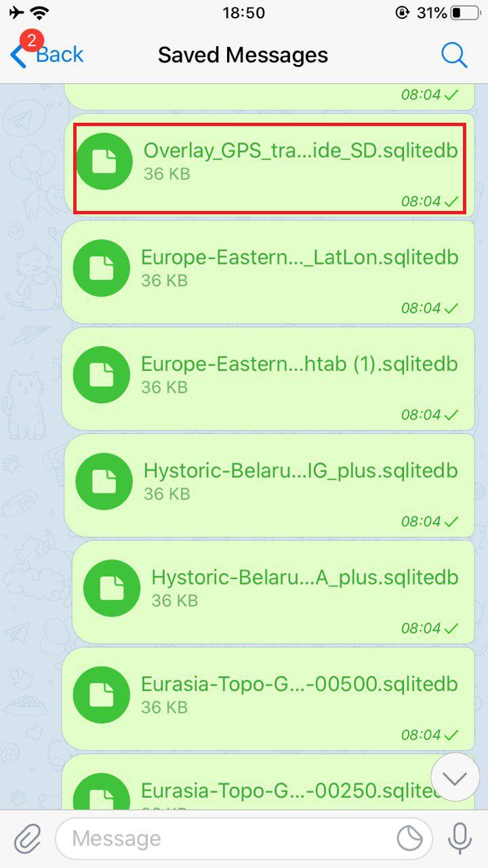Open the sticker panel icon in message field
This screenshot has height=868, width=488.
410,839
